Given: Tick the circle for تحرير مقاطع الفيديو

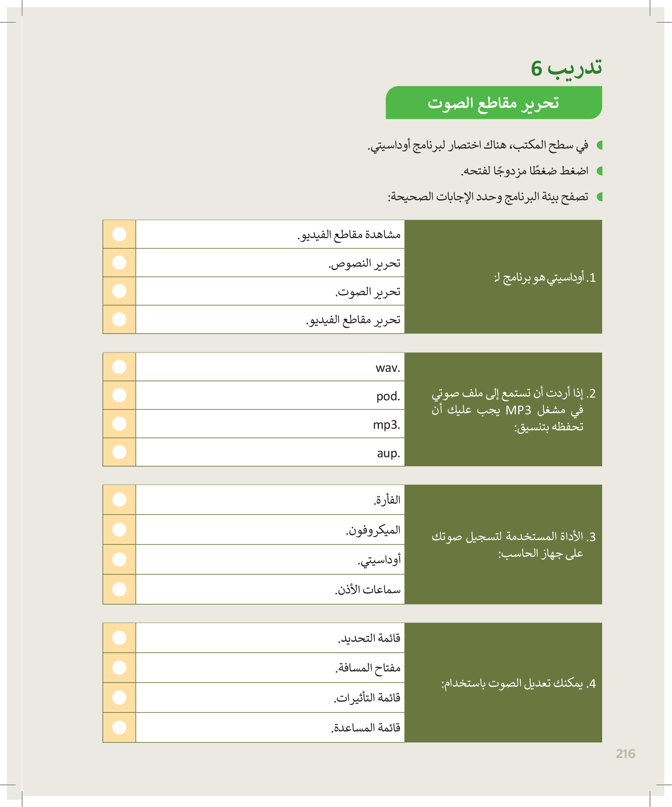Looking at the screenshot, I should coord(119,319).
